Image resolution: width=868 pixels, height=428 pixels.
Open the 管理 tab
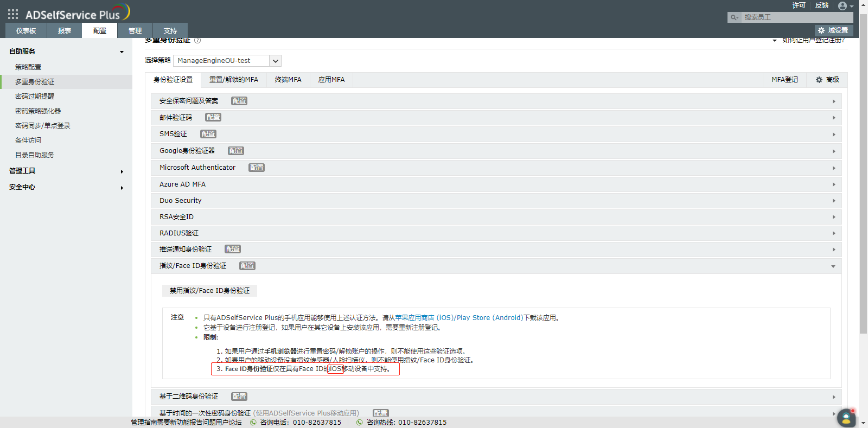(135, 31)
